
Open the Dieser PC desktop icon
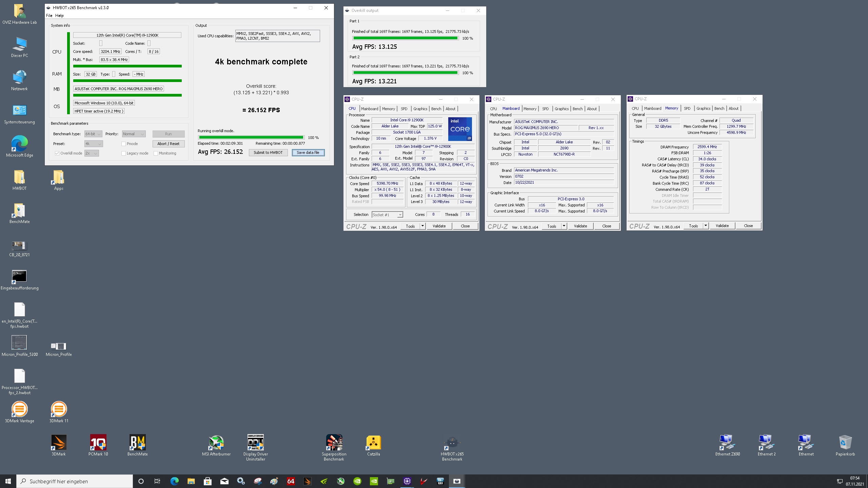tap(19, 47)
